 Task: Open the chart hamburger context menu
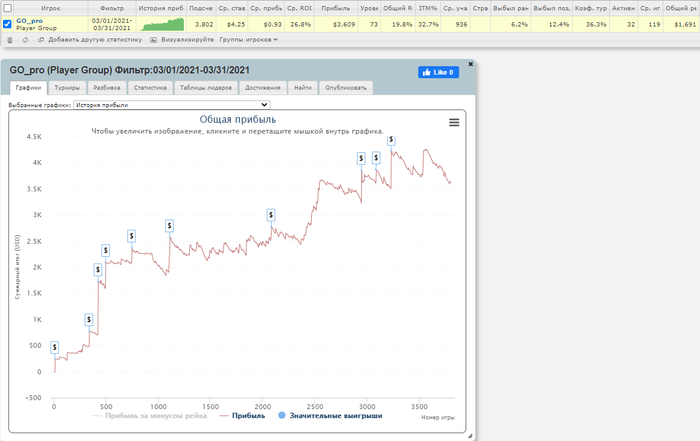coord(454,122)
